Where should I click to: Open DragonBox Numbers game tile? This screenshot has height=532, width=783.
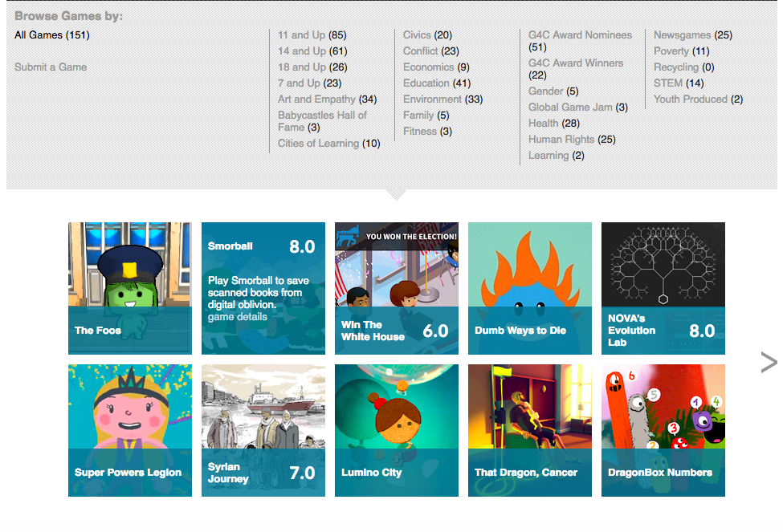point(663,430)
